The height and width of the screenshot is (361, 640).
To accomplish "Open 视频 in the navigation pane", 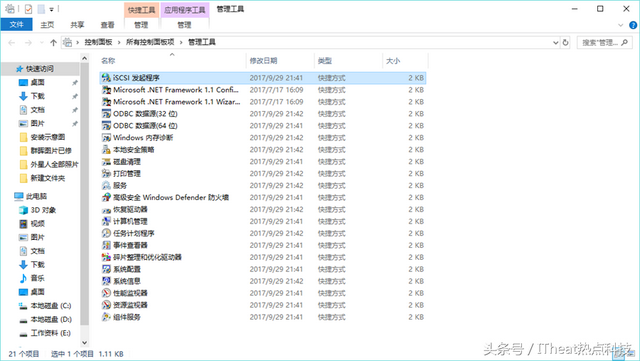I will pyautogui.click(x=38, y=224).
